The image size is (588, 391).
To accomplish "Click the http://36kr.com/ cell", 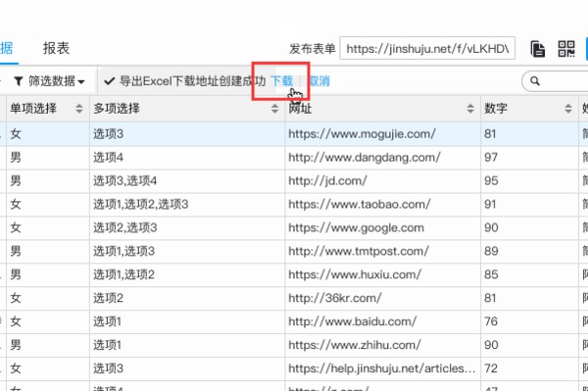I will click(x=383, y=298).
